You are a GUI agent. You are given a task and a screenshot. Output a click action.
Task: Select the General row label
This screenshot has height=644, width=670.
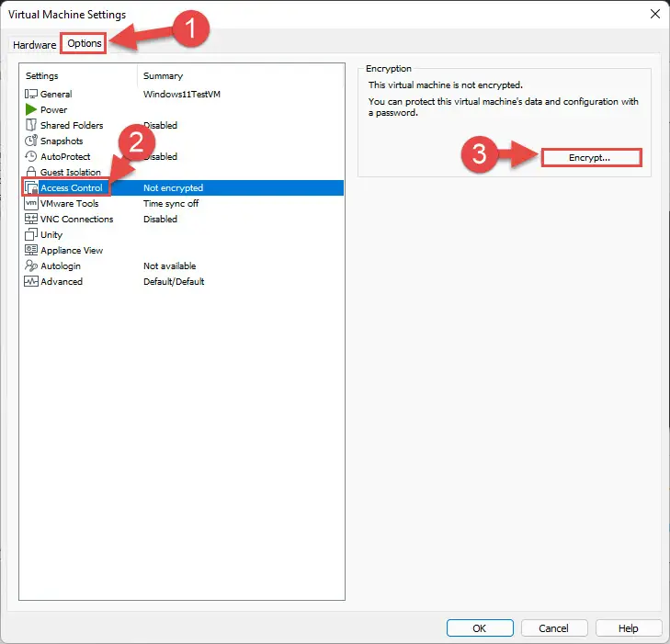click(56, 94)
